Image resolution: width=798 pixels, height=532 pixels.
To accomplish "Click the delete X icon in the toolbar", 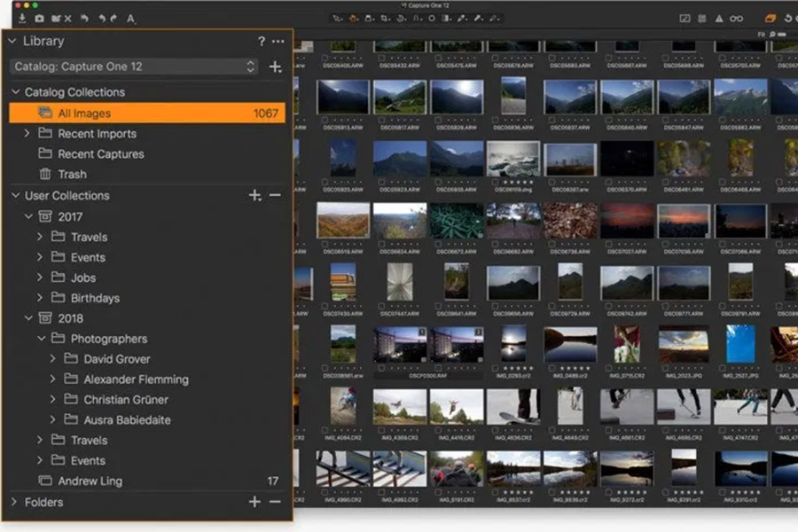I will 67,17.
